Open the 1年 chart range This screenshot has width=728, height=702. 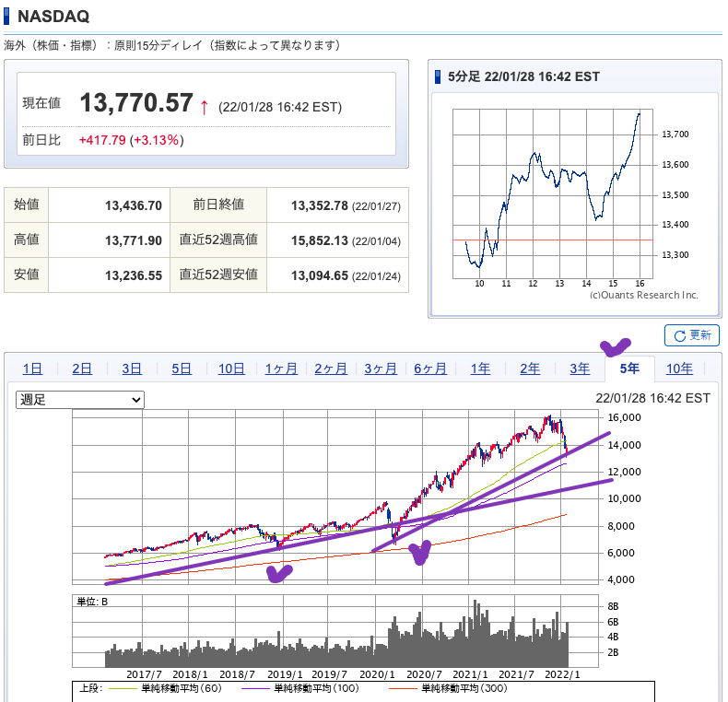pos(480,369)
